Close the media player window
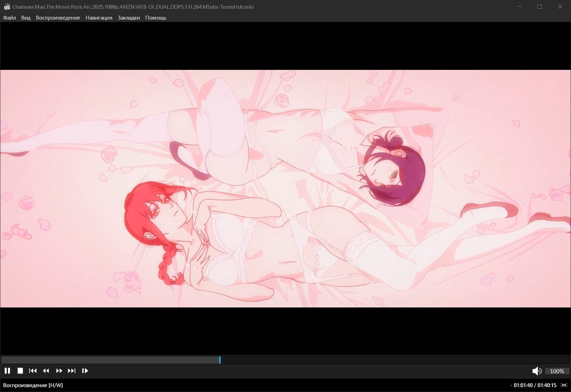The image size is (571, 392). 560,7
